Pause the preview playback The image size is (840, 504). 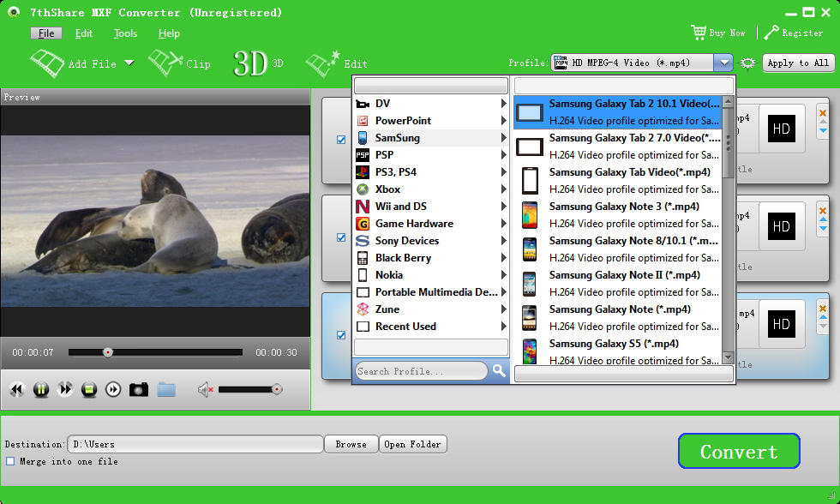tap(41, 389)
